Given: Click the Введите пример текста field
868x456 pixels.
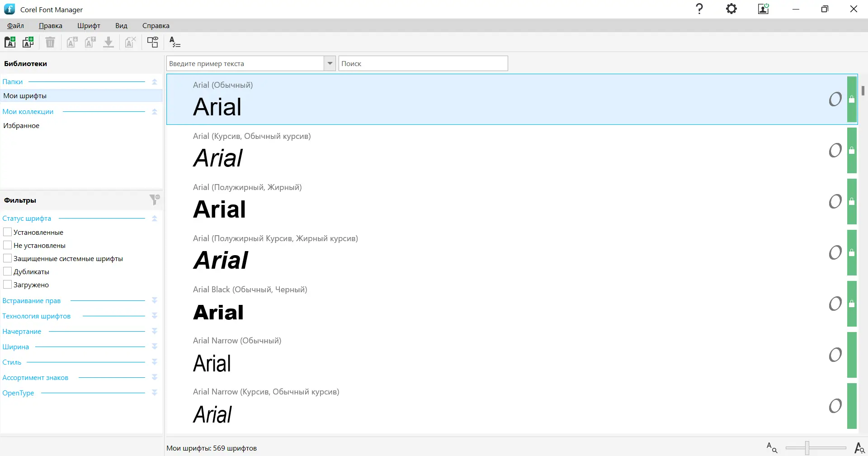Looking at the screenshot, I should 245,63.
